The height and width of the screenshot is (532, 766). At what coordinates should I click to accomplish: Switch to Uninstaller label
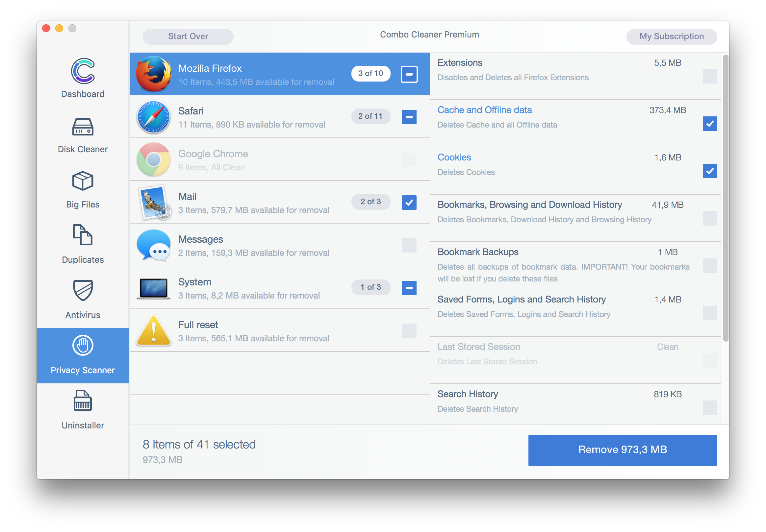83,425
